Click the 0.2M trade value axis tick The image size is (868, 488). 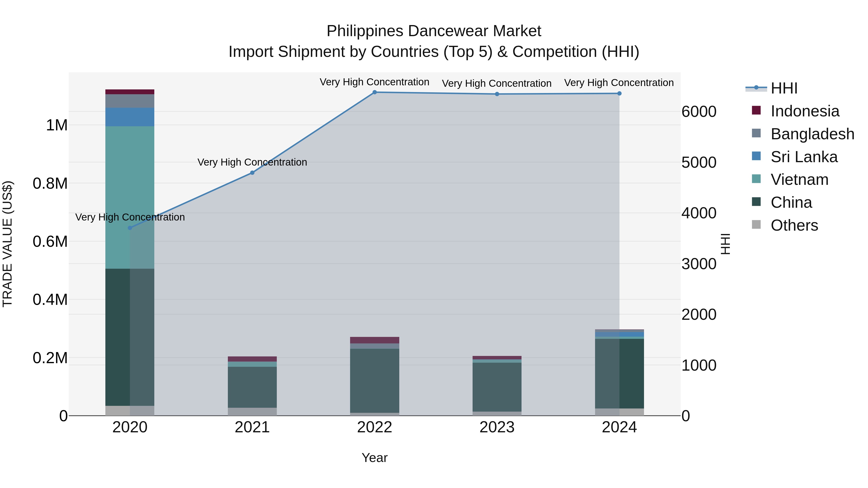pos(50,358)
